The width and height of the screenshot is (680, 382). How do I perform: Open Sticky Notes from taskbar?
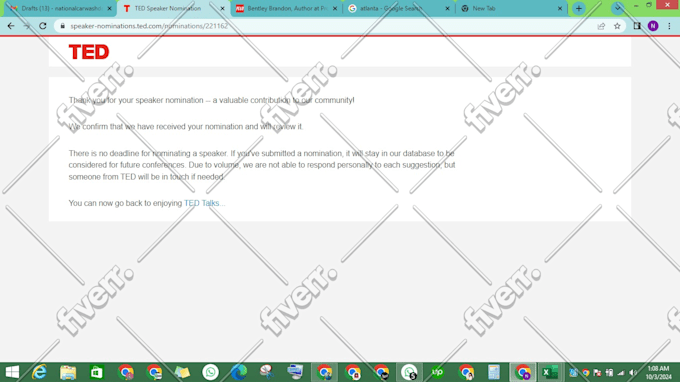point(182,372)
